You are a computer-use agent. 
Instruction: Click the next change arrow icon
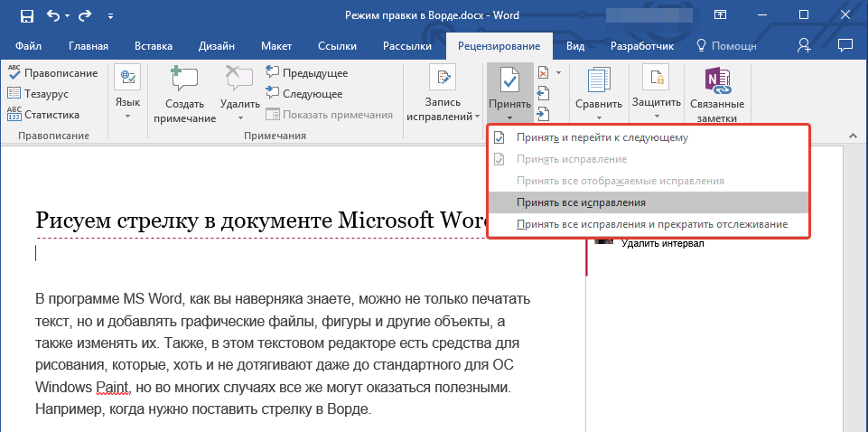point(544,114)
